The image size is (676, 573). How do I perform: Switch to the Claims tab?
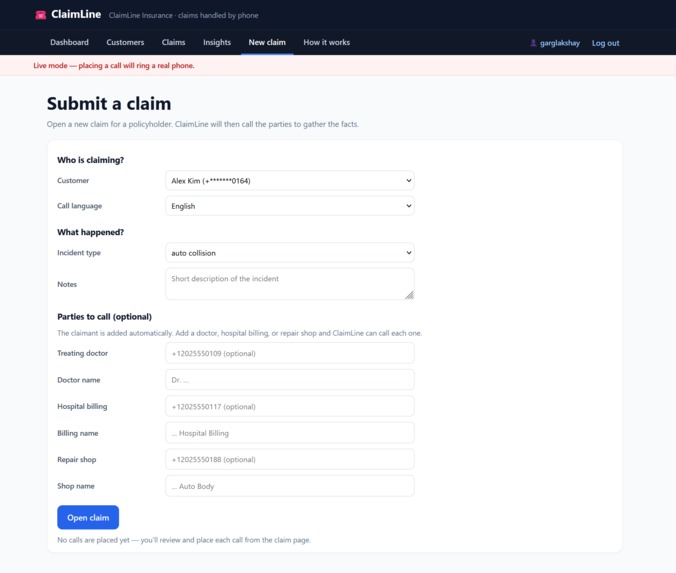[173, 42]
